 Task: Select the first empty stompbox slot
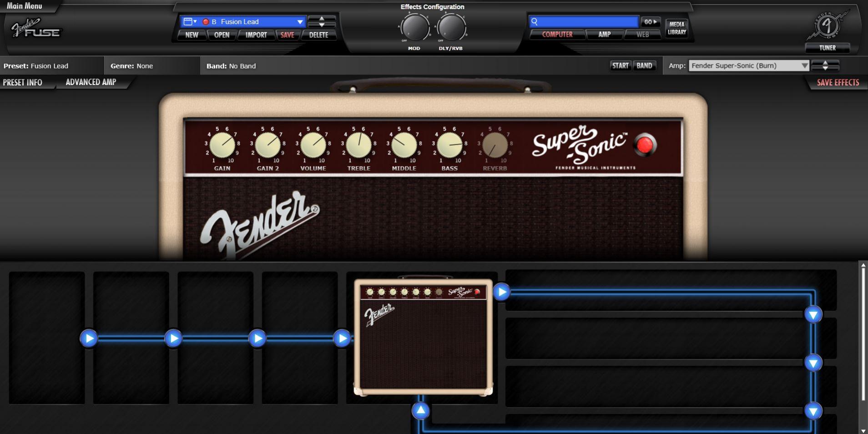[47, 338]
